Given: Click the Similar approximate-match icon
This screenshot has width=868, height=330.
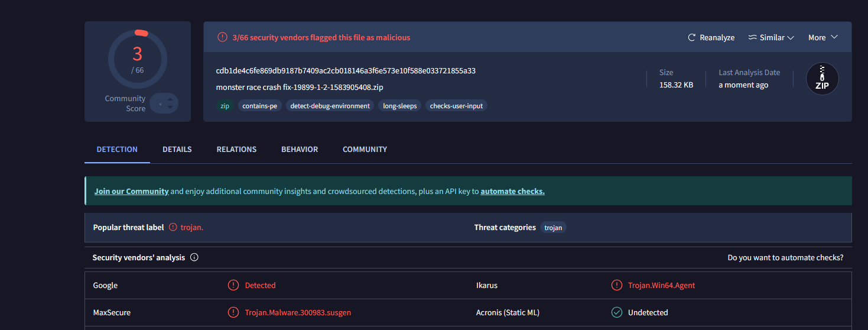Looking at the screenshot, I should point(752,37).
